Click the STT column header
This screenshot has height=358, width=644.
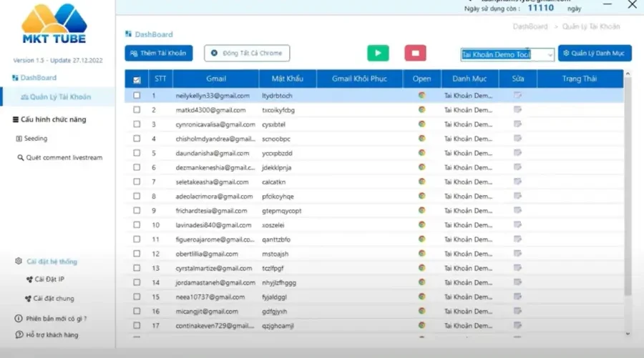click(160, 79)
